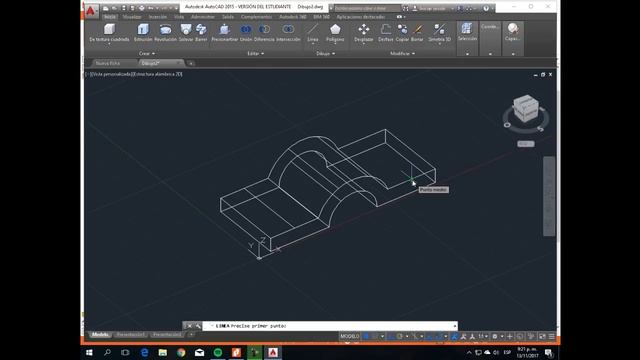Open the Selección panel button
The image size is (640, 360).
(467, 32)
